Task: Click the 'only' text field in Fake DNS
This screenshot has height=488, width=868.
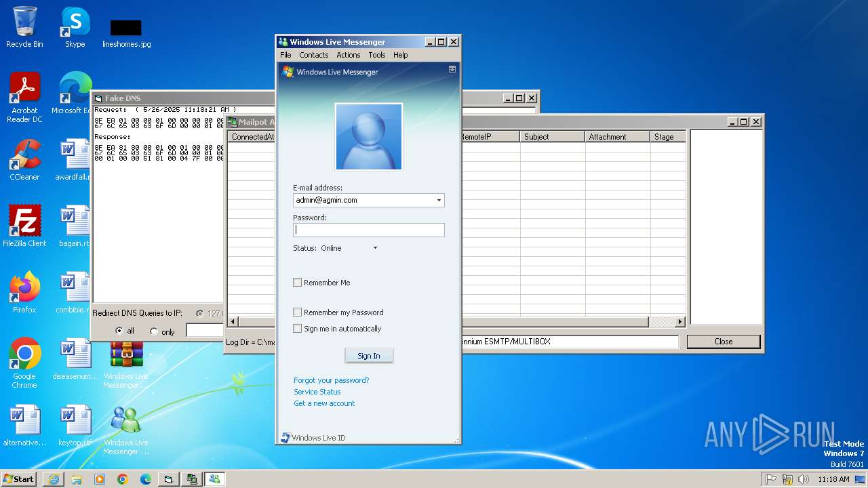Action: coord(205,331)
